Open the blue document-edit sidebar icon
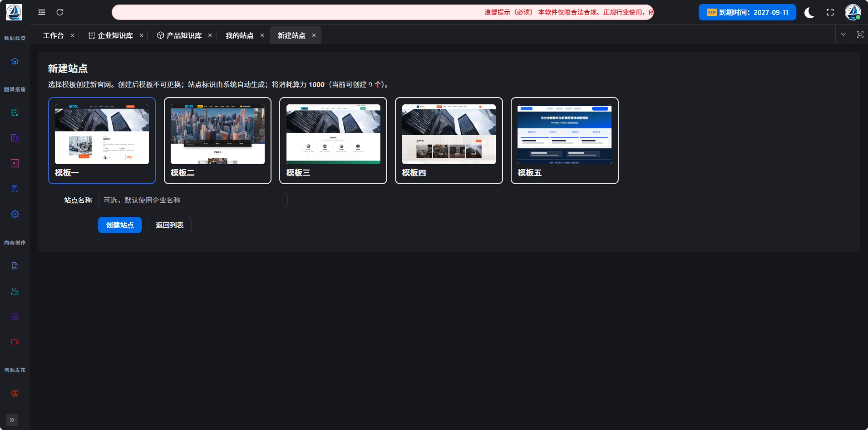Screen dimensions: 868x430 tap(15, 188)
